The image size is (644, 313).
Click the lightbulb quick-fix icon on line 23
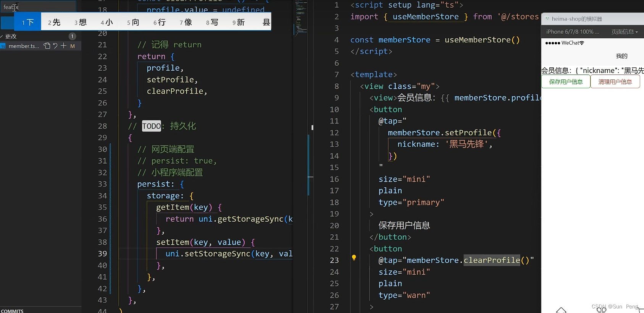(x=354, y=258)
